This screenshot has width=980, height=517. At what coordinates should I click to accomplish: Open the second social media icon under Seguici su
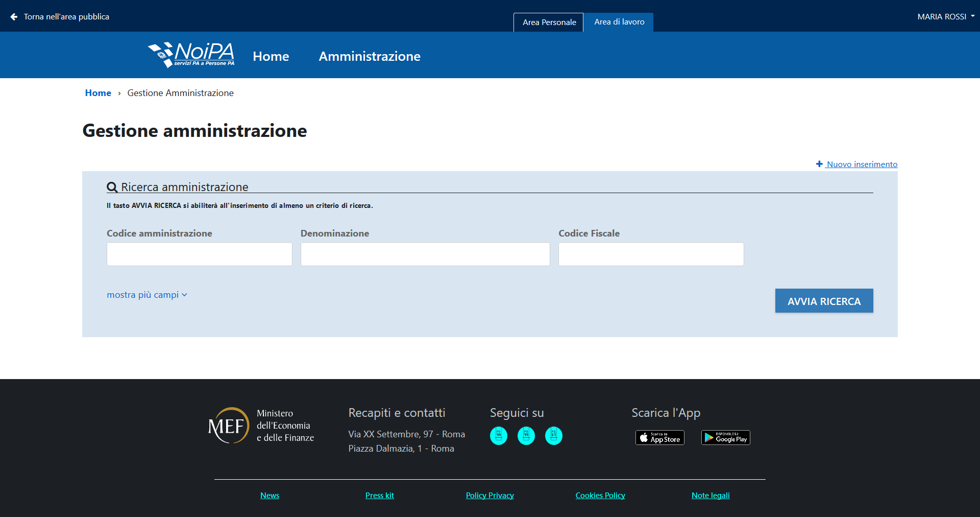[x=526, y=436]
